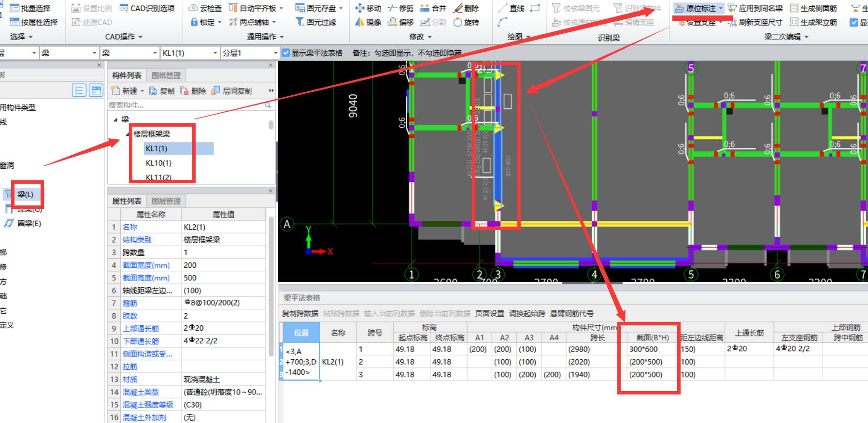Click the 图元存盘 save elements tool
The width and height of the screenshot is (868, 423).
point(318,8)
